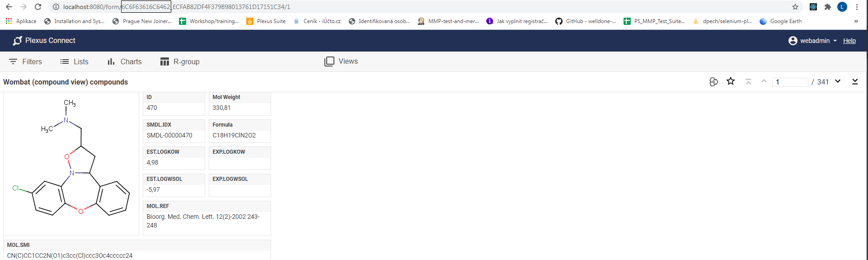Screen dimensions: 868x260
Task: Bookmark this page with the address bar star
Action: [795, 7]
